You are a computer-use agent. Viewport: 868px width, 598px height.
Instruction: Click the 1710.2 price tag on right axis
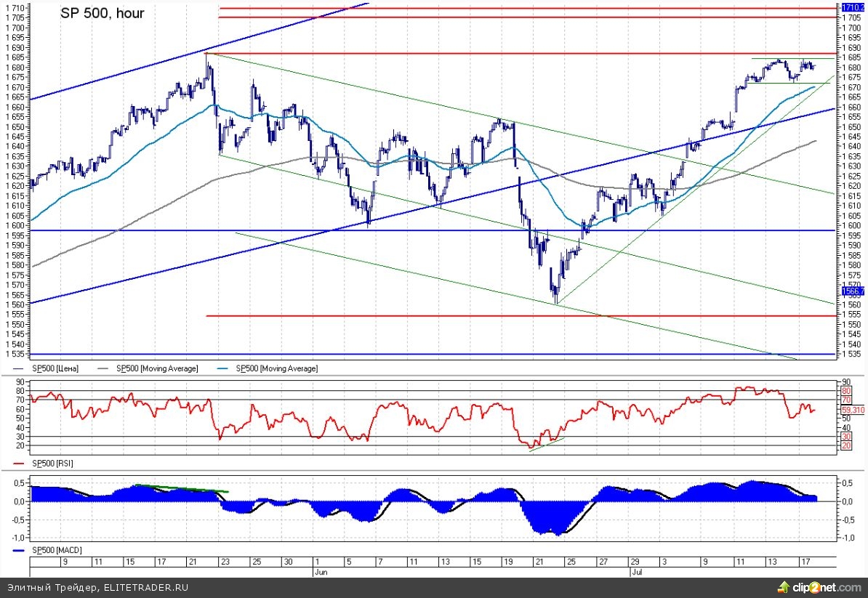pos(851,8)
